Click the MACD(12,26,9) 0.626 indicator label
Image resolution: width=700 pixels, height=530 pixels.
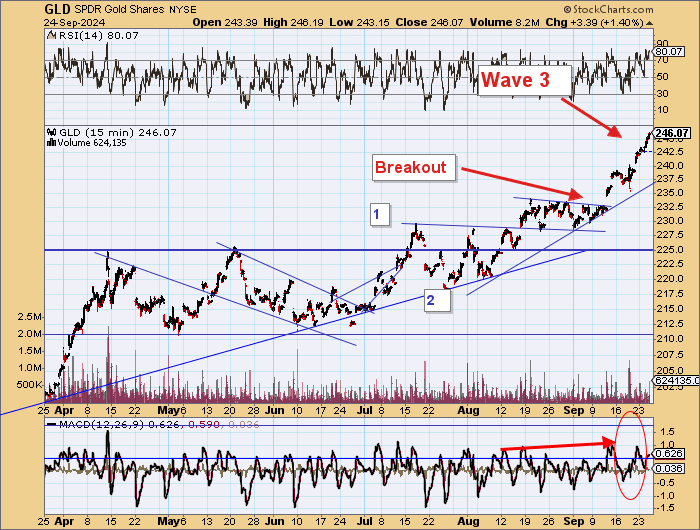tap(120, 425)
